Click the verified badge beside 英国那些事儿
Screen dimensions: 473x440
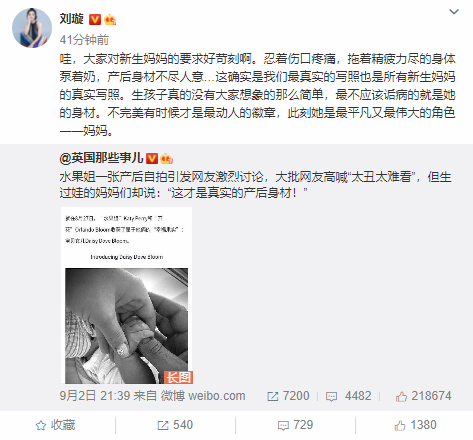tap(152, 158)
